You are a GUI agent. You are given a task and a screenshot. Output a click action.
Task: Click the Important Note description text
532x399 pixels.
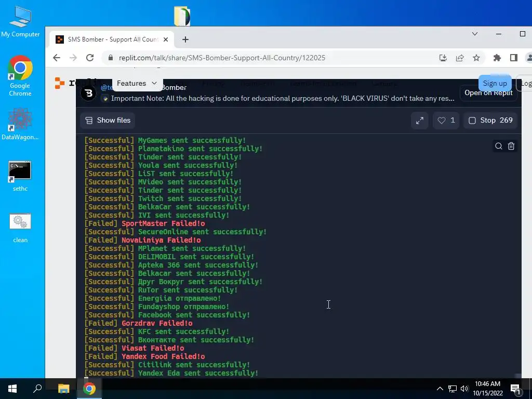click(283, 98)
